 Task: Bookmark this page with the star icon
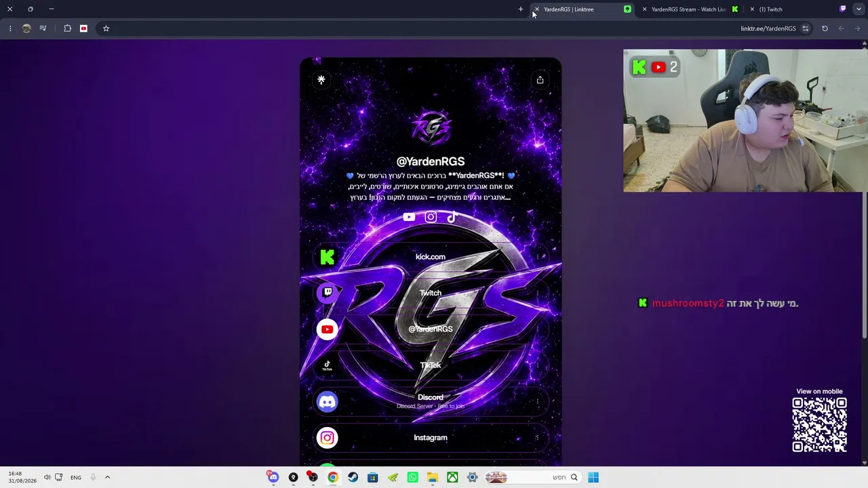pyautogui.click(x=106, y=28)
